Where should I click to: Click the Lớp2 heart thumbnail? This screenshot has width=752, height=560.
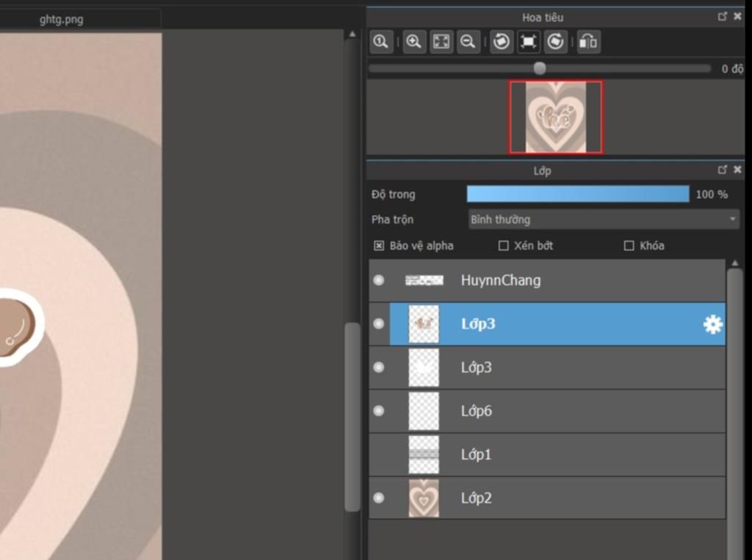tap(424, 498)
